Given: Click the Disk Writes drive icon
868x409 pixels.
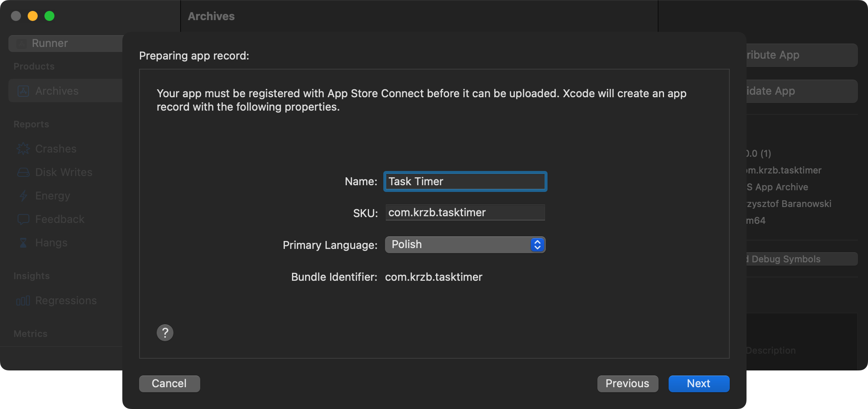Looking at the screenshot, I should coord(23,172).
